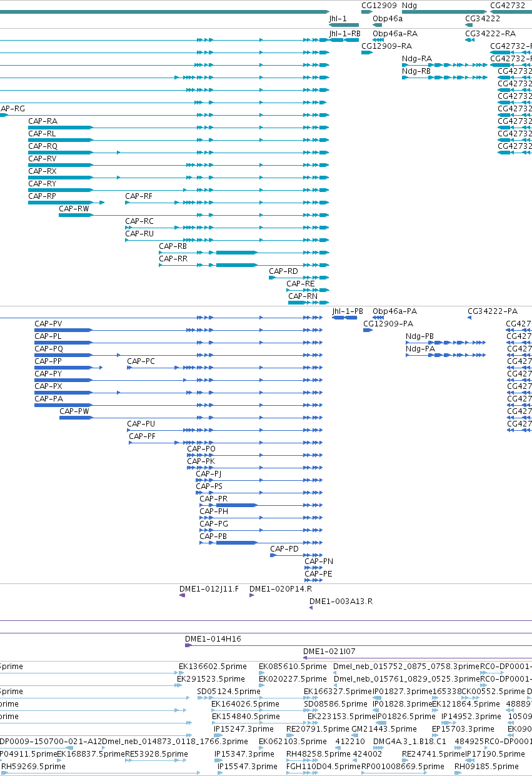Click the EK136602.5prime EST label

pyautogui.click(x=212, y=667)
